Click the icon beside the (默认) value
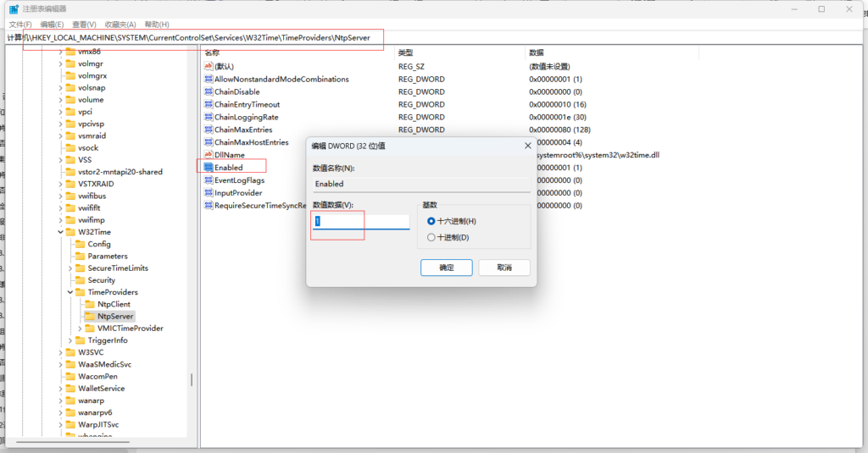Image resolution: width=868 pixels, height=453 pixels. (209, 66)
